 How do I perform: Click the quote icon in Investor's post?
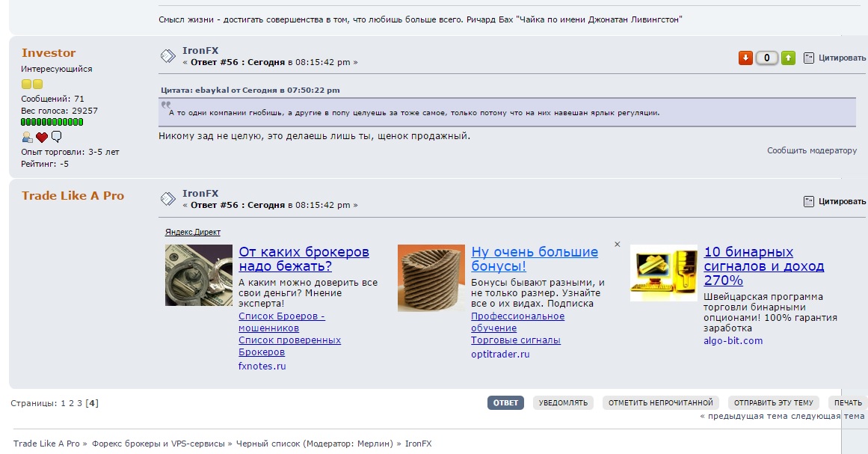(809, 58)
